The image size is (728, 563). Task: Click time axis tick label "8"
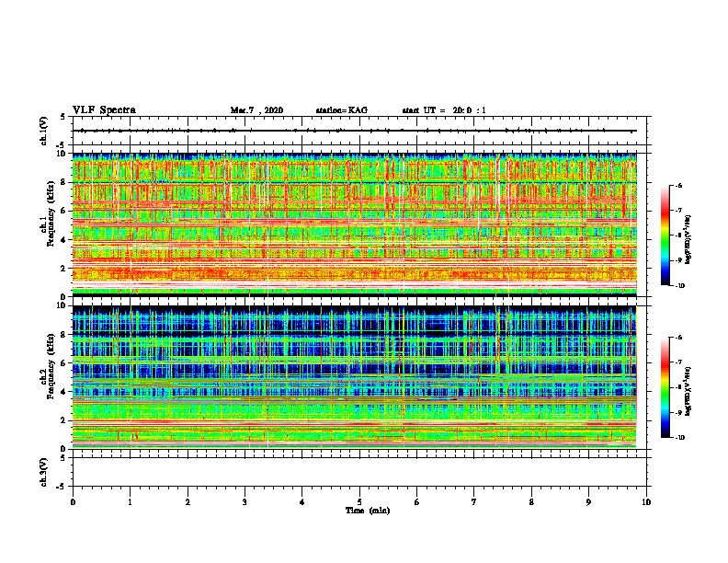[531, 502]
